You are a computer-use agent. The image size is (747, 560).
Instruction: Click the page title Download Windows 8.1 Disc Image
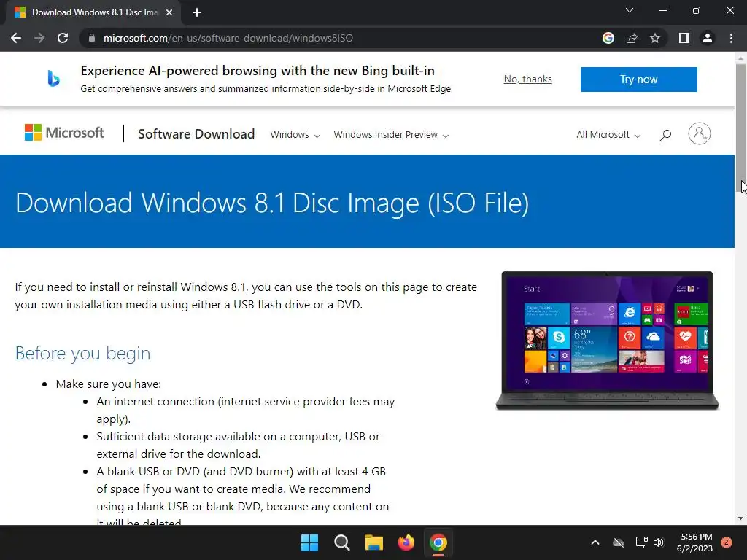click(272, 203)
